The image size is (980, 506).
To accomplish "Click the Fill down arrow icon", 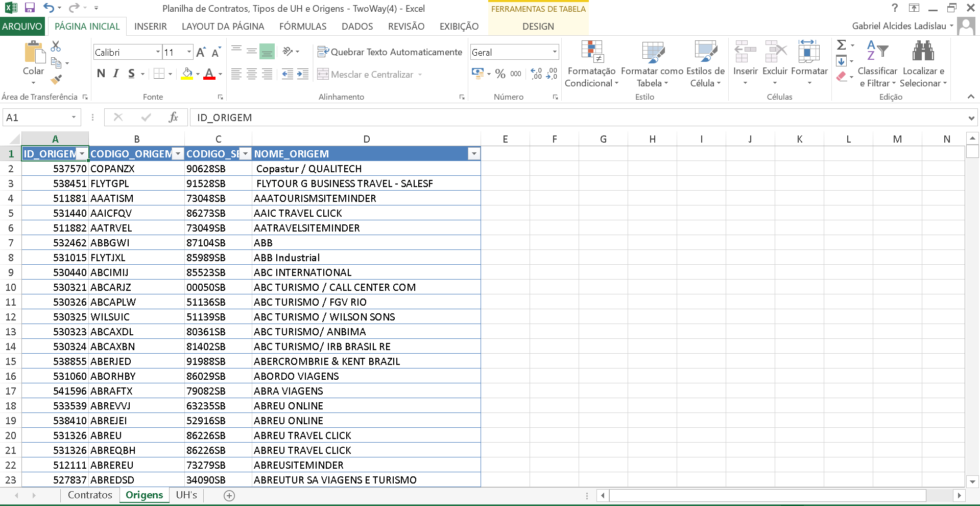I will coord(842,61).
